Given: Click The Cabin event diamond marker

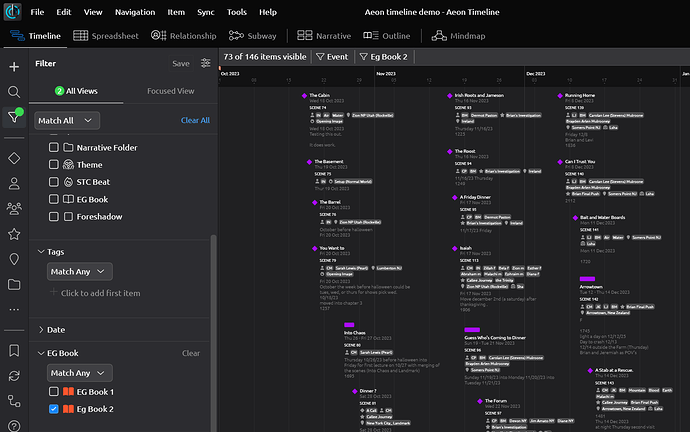Looking at the screenshot, I should coord(305,95).
